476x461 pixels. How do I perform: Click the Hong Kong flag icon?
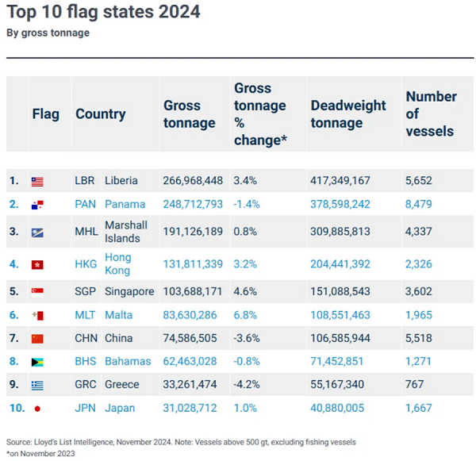[x=37, y=264]
